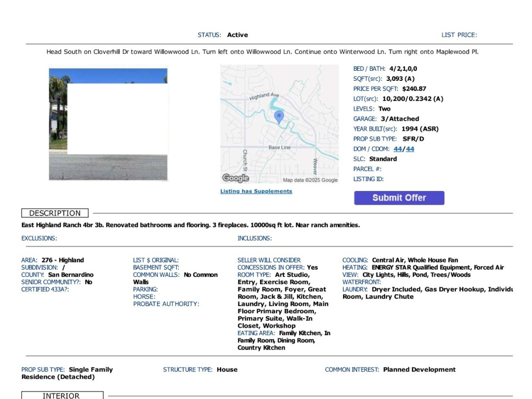Select the INTERIOR section header
Screen dimensions: 532x399
pos(62,395)
